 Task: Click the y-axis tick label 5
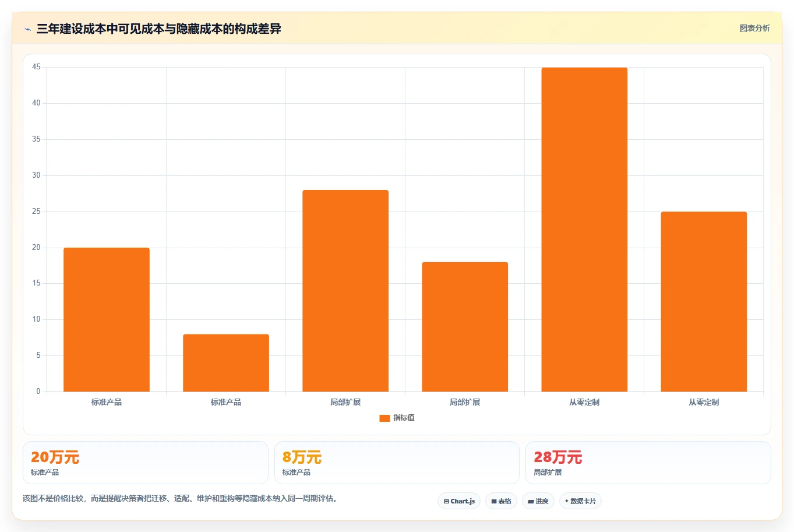[x=38, y=355]
